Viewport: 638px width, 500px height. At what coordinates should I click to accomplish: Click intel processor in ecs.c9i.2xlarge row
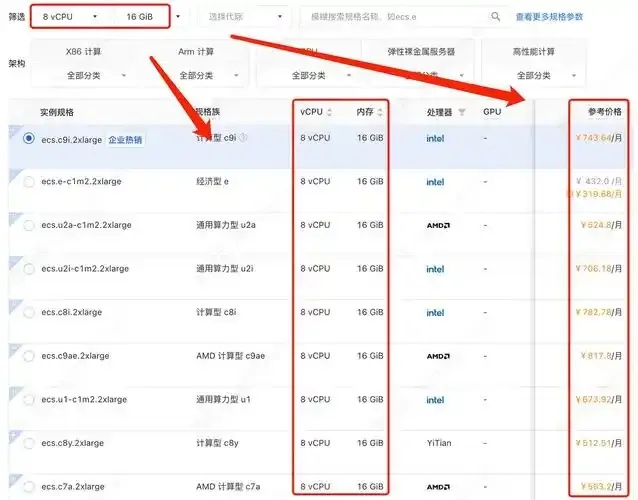point(435,138)
